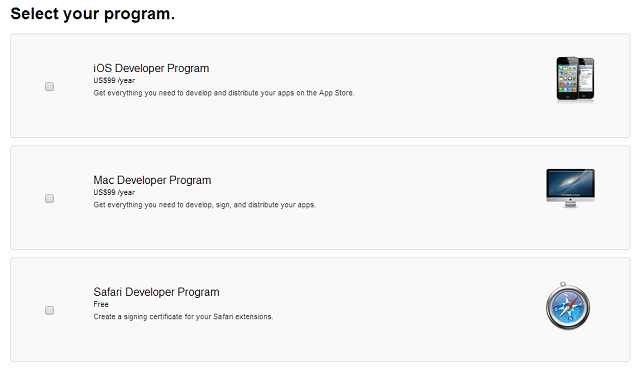Check the Mac Developer Program checkbox
Screen dimensions: 640x370
click(x=49, y=198)
